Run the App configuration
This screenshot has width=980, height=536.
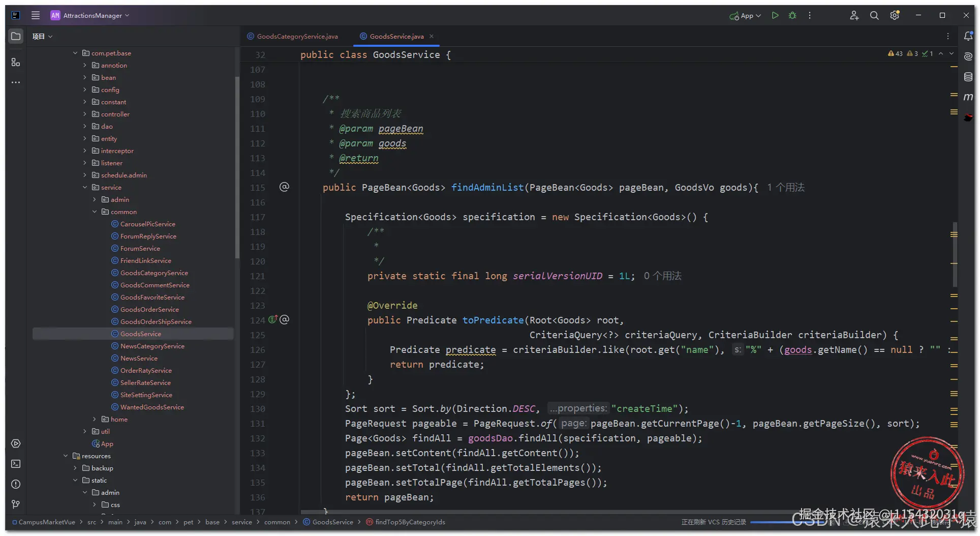pos(775,15)
